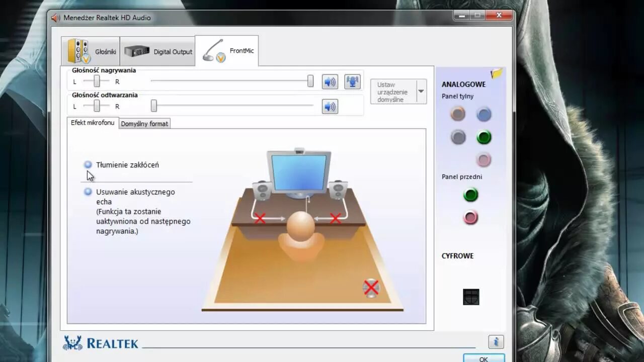Viewport: 644px width, 362px height.
Task: Click the Menedżer Realtek HD Audio title
Action: (x=107, y=18)
